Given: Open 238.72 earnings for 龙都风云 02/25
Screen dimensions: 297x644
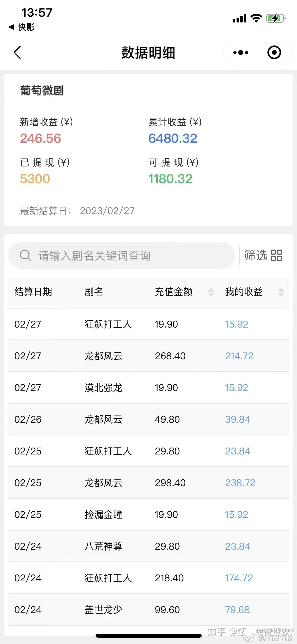Looking at the screenshot, I should pos(240,483).
